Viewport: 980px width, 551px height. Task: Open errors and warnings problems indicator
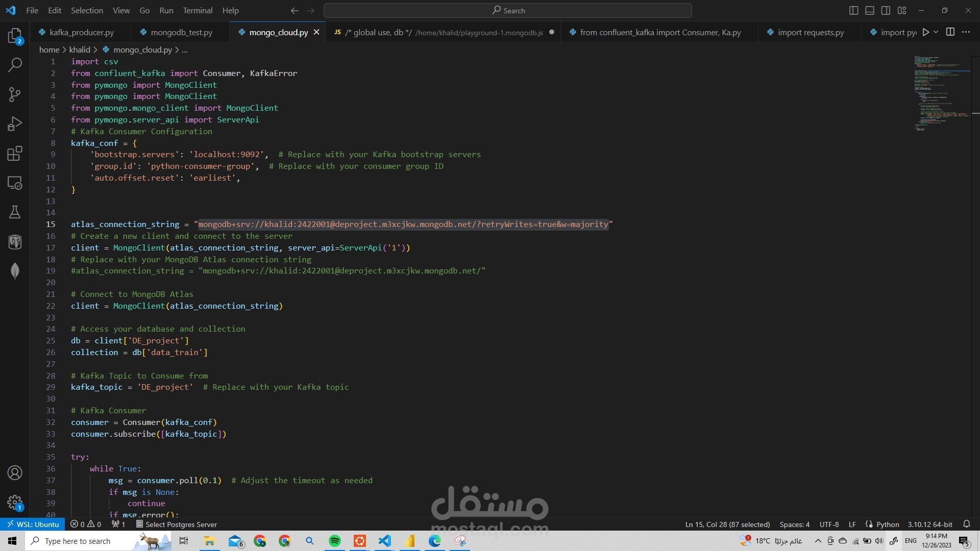[86, 524]
